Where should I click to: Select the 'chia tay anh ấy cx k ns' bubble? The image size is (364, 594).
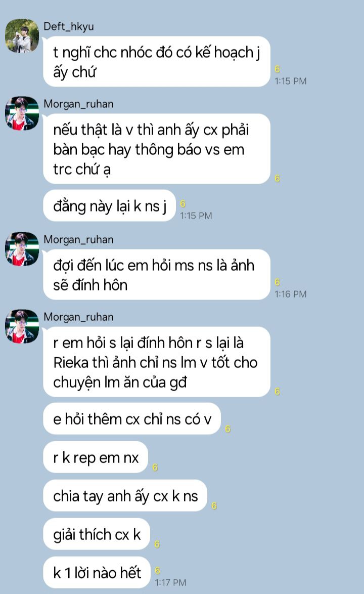(125, 495)
